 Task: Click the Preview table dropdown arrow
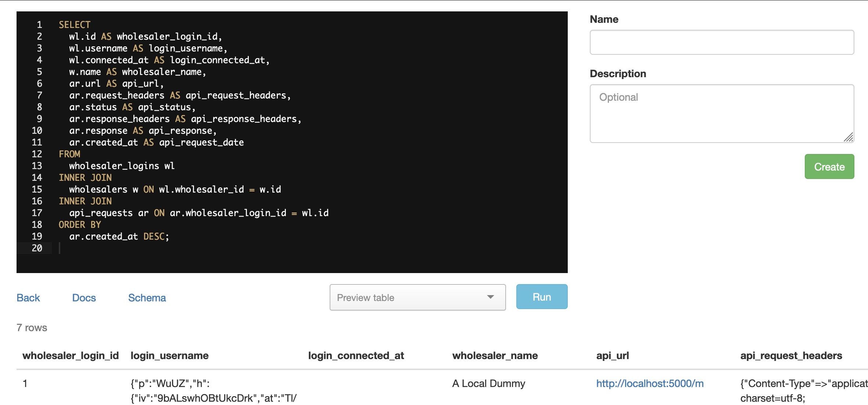coord(490,297)
